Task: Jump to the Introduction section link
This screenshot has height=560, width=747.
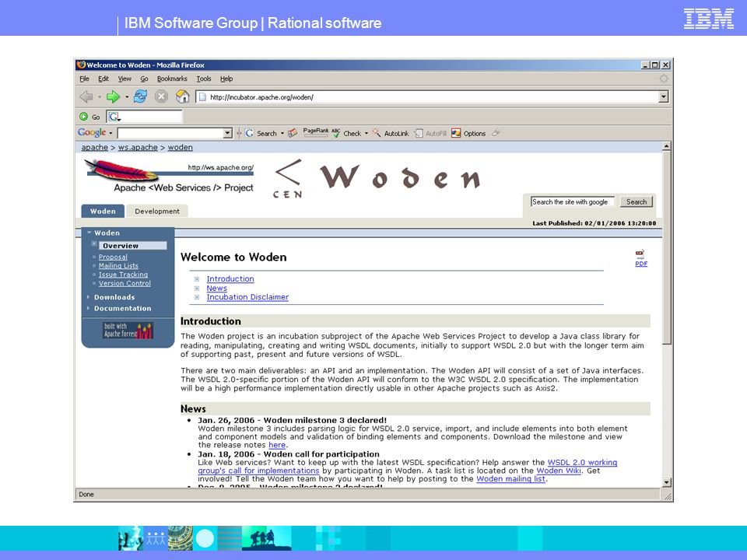Action: (x=230, y=278)
